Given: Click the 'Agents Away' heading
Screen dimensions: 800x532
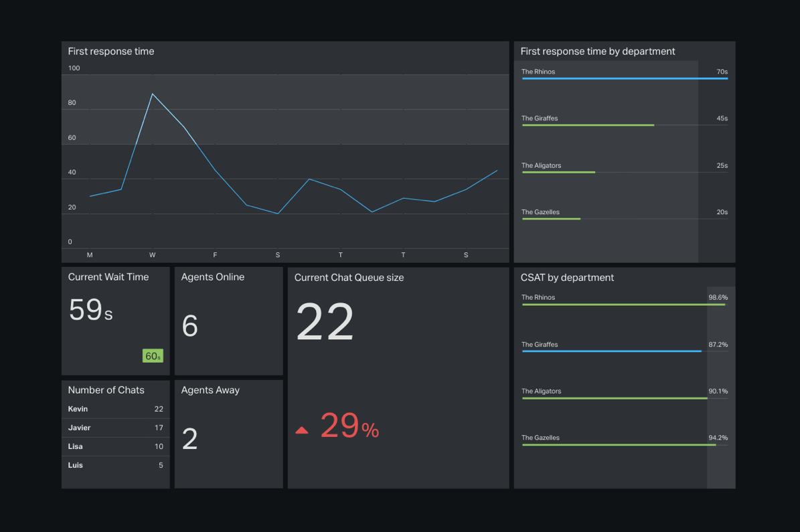Looking at the screenshot, I should click(x=210, y=390).
